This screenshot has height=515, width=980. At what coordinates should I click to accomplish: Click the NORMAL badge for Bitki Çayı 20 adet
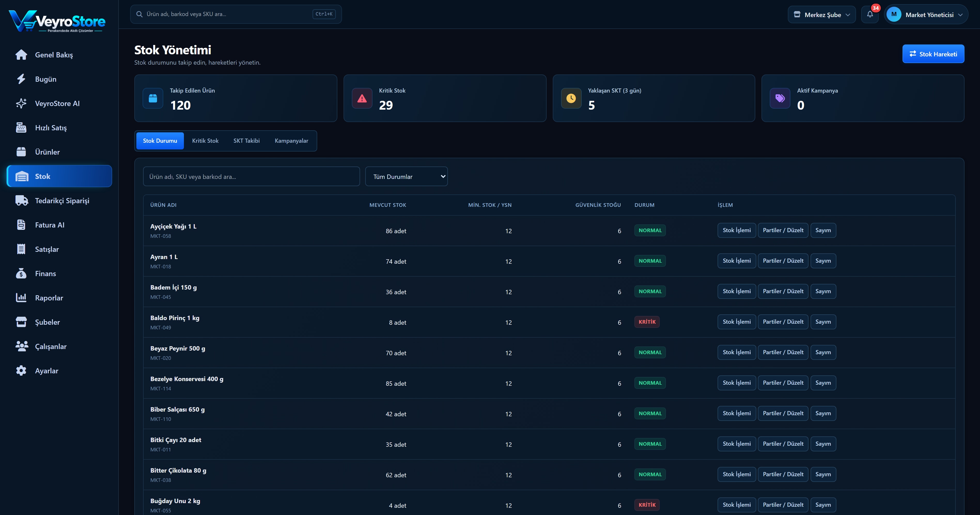click(650, 444)
